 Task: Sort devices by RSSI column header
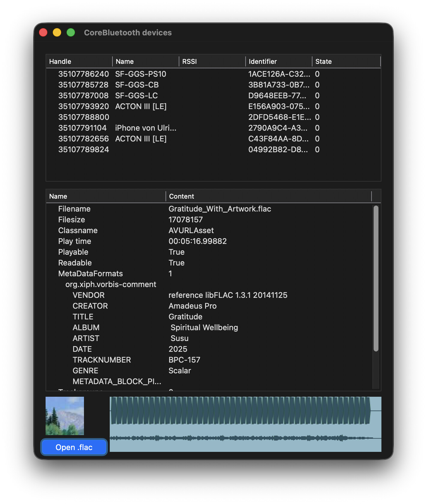point(212,61)
